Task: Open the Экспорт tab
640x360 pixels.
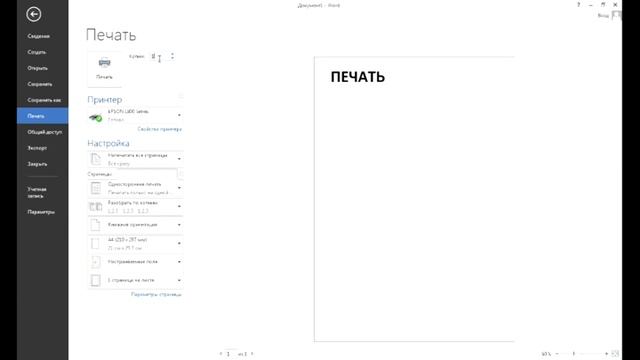Action: tap(42, 148)
